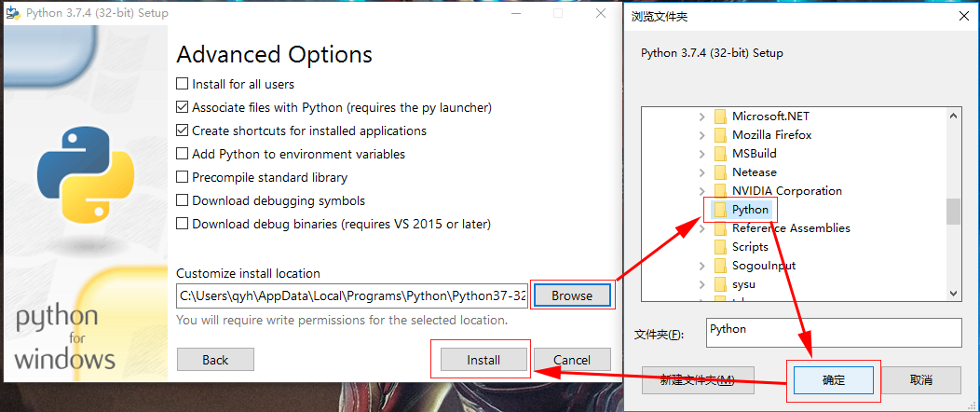This screenshot has width=980, height=412.
Task: Select the Scripts folder icon
Action: click(721, 247)
